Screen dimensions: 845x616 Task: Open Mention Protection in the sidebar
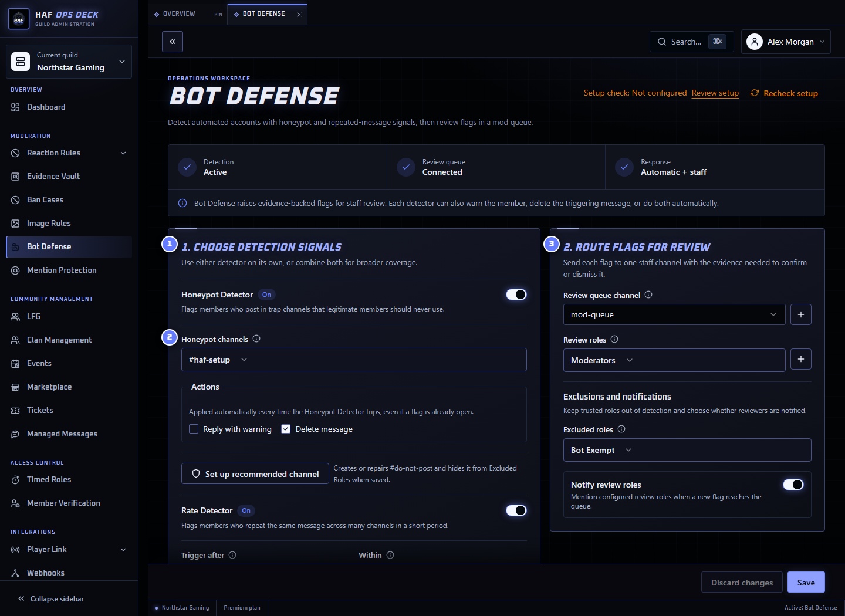pyautogui.click(x=69, y=270)
